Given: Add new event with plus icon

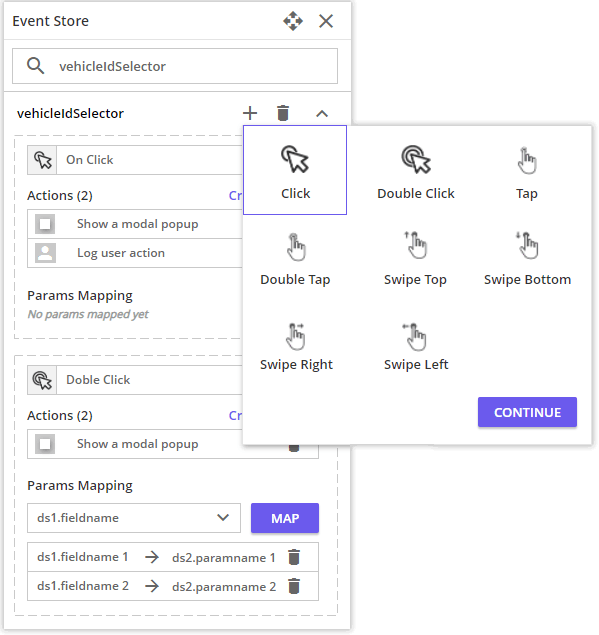Looking at the screenshot, I should 250,113.
